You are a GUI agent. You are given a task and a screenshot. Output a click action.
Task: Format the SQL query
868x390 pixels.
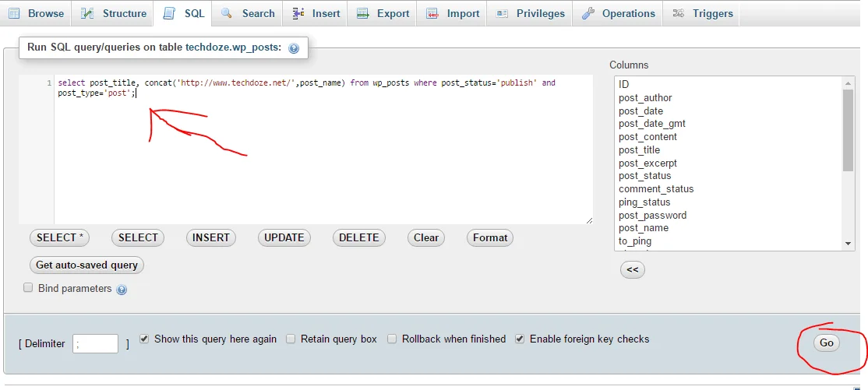[490, 238]
